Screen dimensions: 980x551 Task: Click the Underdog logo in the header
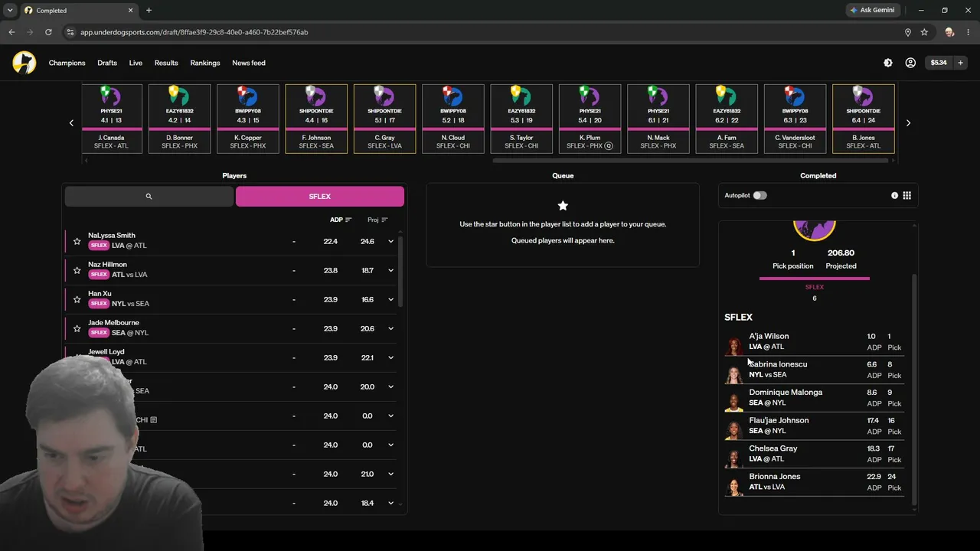click(24, 63)
